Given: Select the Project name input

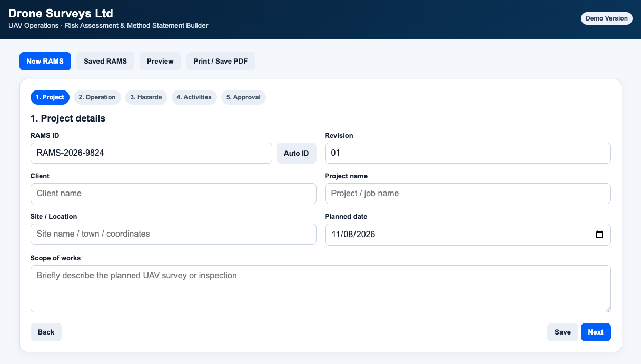Looking at the screenshot, I should pyautogui.click(x=468, y=194).
